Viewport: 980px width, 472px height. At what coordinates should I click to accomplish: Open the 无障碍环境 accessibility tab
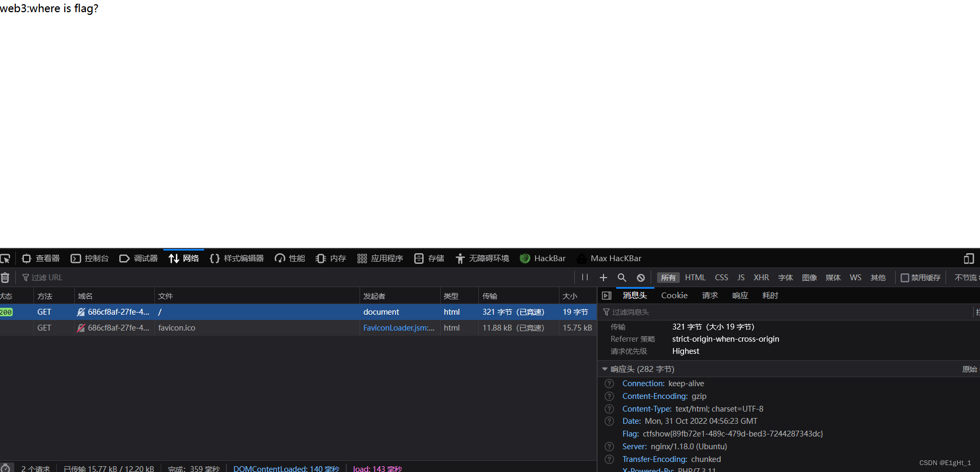tap(482, 259)
